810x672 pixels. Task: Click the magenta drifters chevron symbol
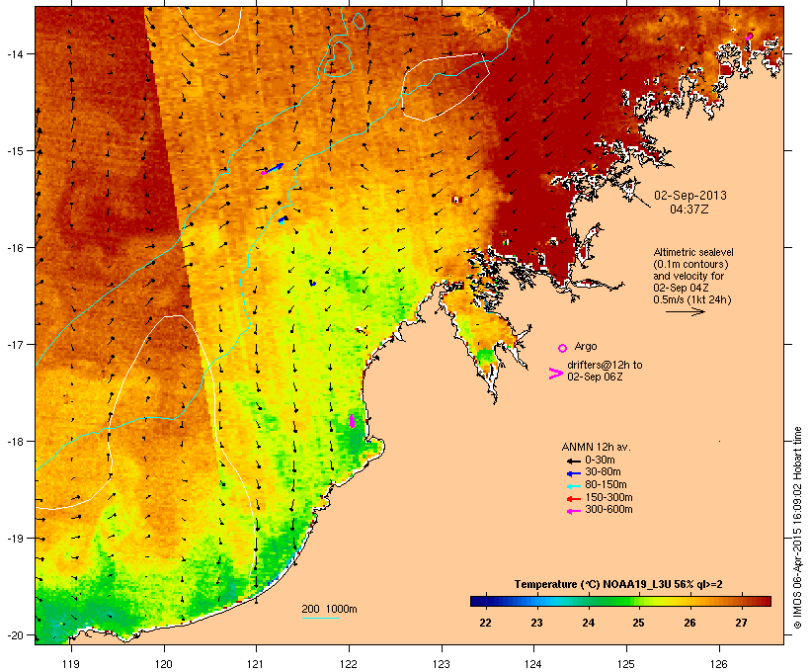[x=555, y=374]
